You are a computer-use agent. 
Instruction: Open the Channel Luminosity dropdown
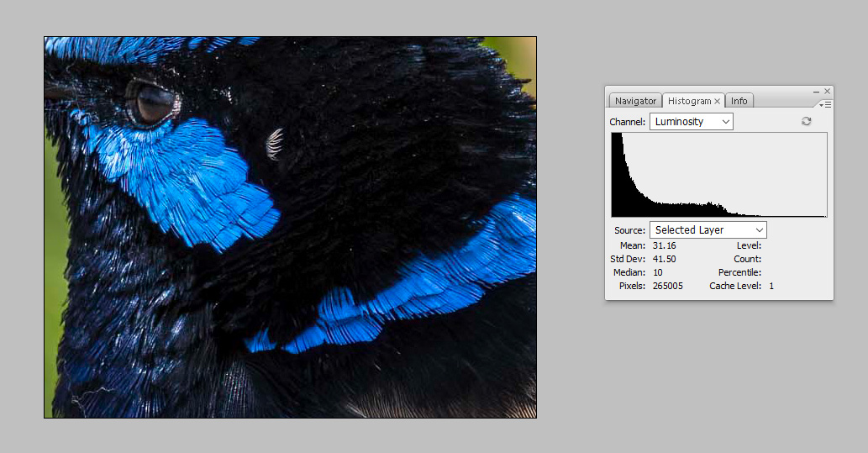point(692,122)
